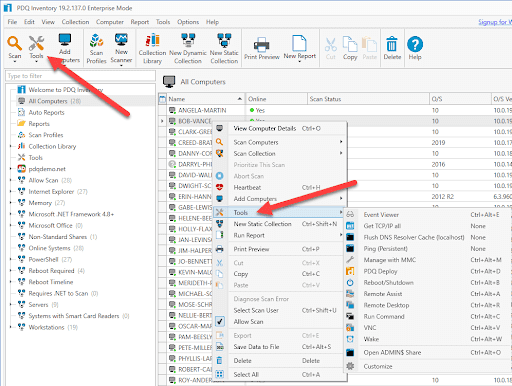Click the Run Command submenu icon

click(350, 316)
